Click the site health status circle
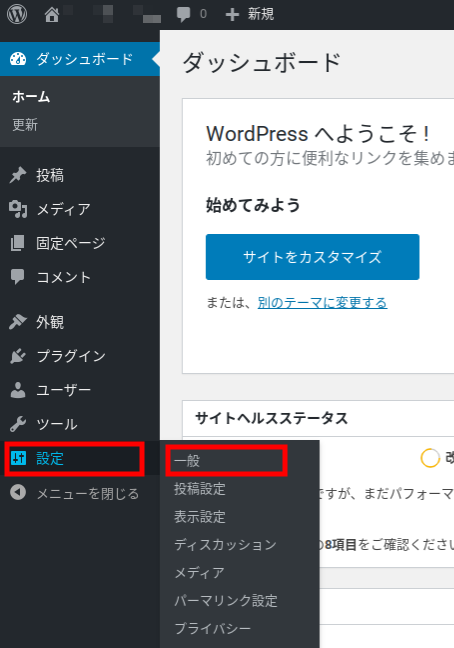The image size is (454, 648). coord(430,458)
